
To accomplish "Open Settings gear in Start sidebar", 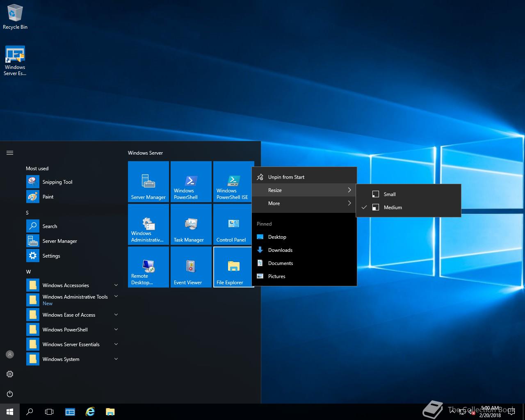I will click(x=10, y=374).
